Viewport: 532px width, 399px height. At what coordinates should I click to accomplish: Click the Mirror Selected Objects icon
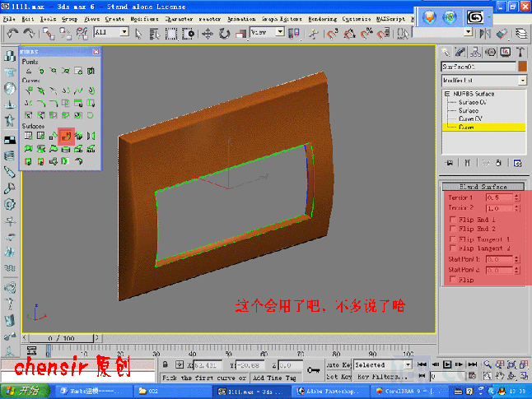(485, 33)
